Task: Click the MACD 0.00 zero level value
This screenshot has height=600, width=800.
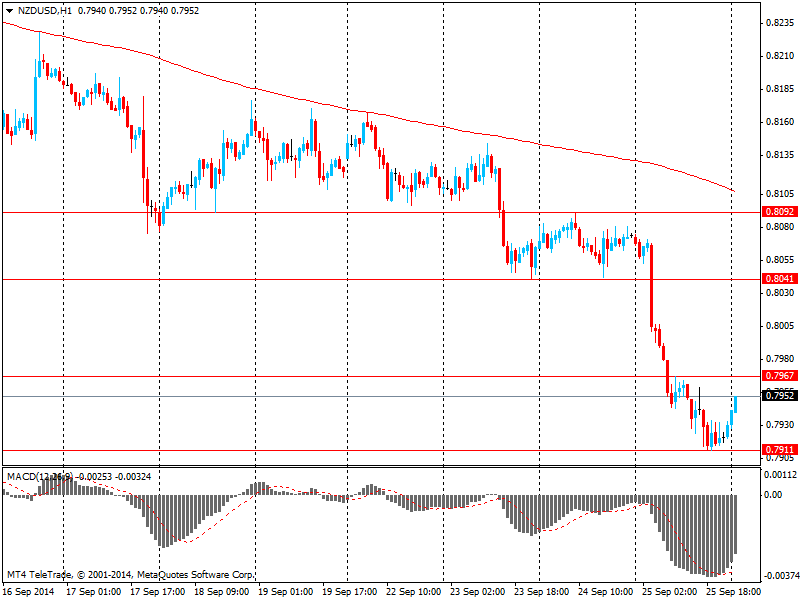Action: tap(773, 494)
